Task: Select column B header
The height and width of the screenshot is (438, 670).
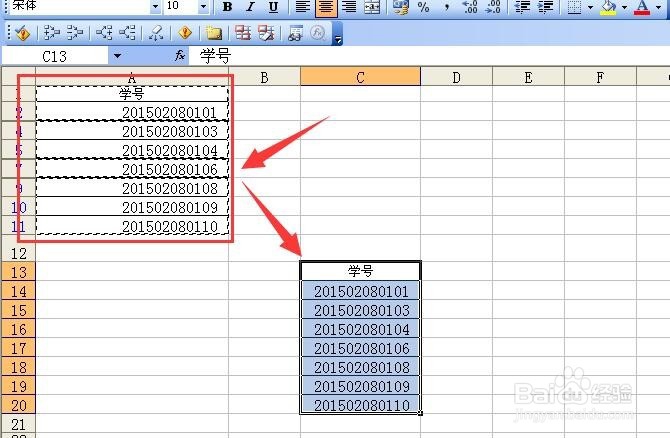Action: 264,77
